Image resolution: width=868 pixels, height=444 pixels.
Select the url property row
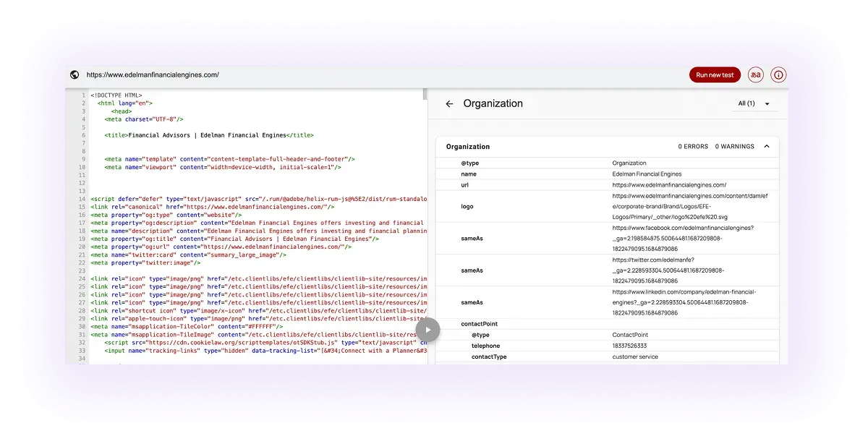(608, 185)
